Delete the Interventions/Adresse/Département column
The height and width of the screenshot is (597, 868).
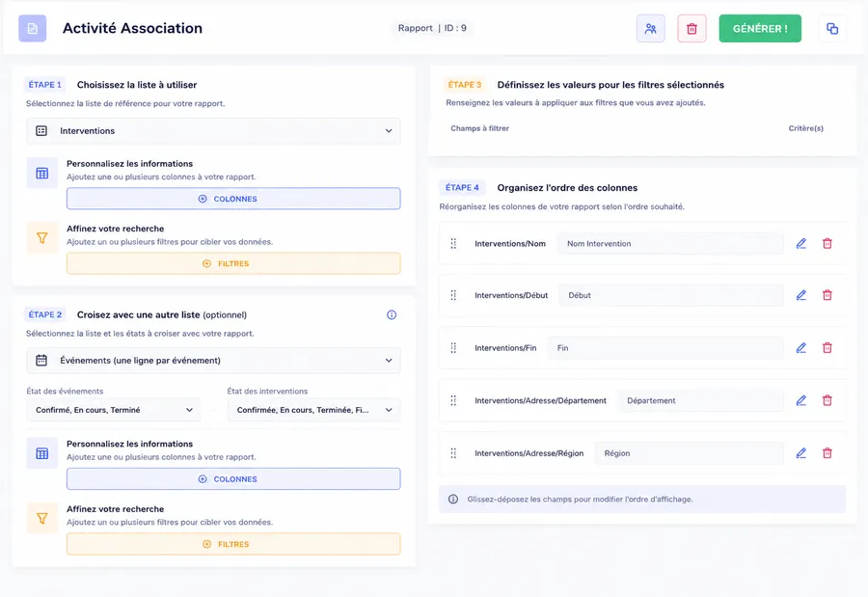(827, 400)
